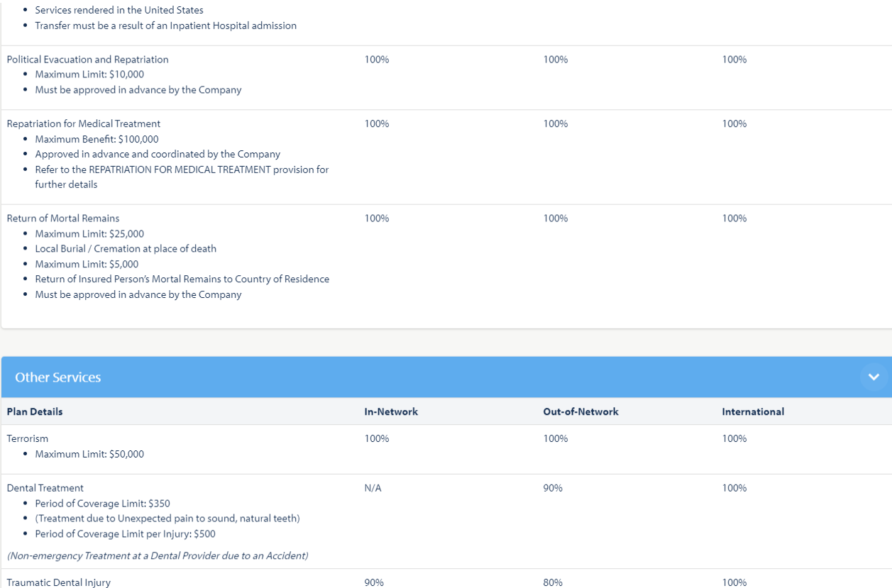Select the Out-of-Network column header
The image size is (892, 588).
pos(580,411)
